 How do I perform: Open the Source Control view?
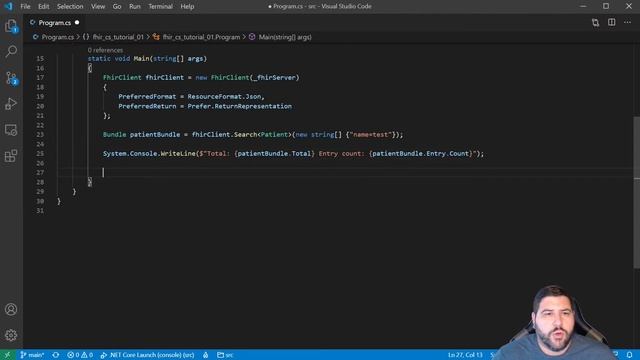point(11,78)
